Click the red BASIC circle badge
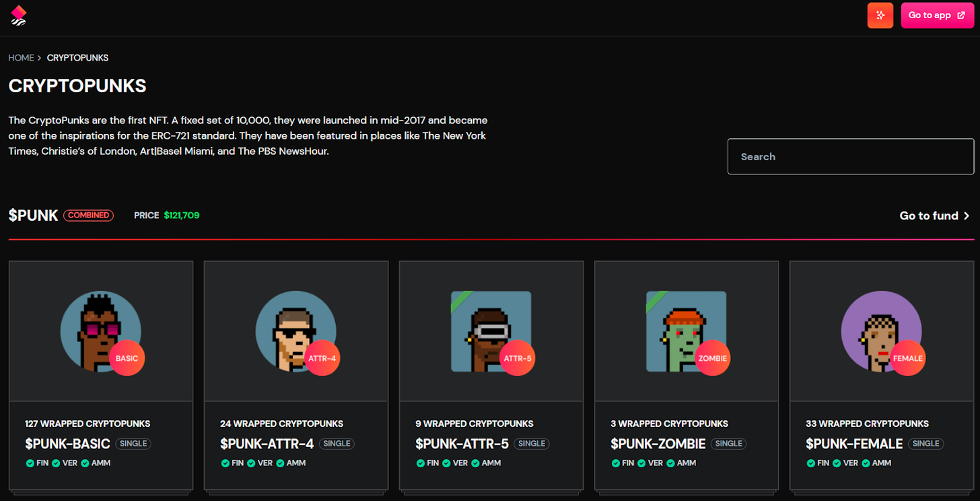 [x=127, y=358]
